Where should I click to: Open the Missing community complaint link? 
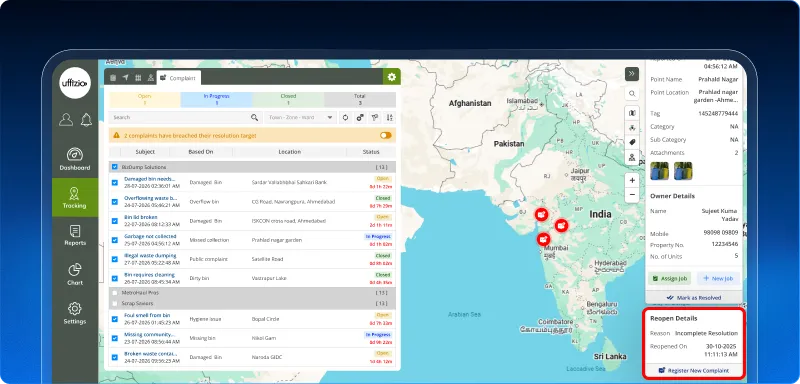click(x=150, y=335)
